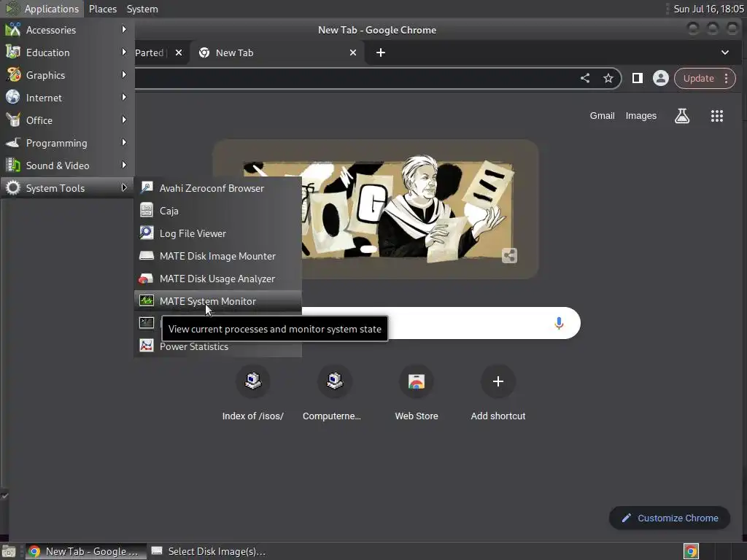Expand the Accessories submenu arrow
Screen dimensions: 747x560
click(124, 29)
